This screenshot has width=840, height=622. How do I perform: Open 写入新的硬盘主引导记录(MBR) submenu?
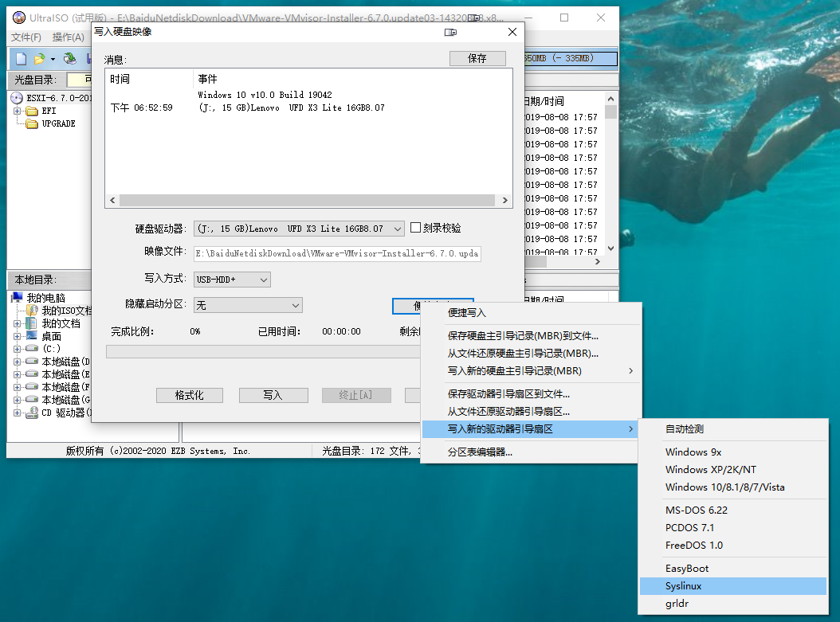(x=531, y=371)
